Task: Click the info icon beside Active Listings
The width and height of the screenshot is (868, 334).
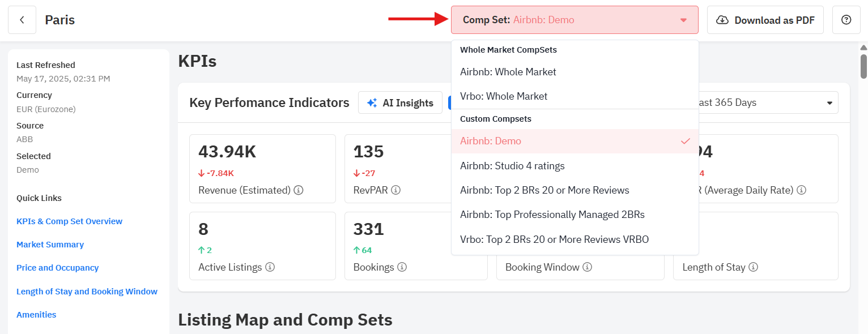Action: 270,267
